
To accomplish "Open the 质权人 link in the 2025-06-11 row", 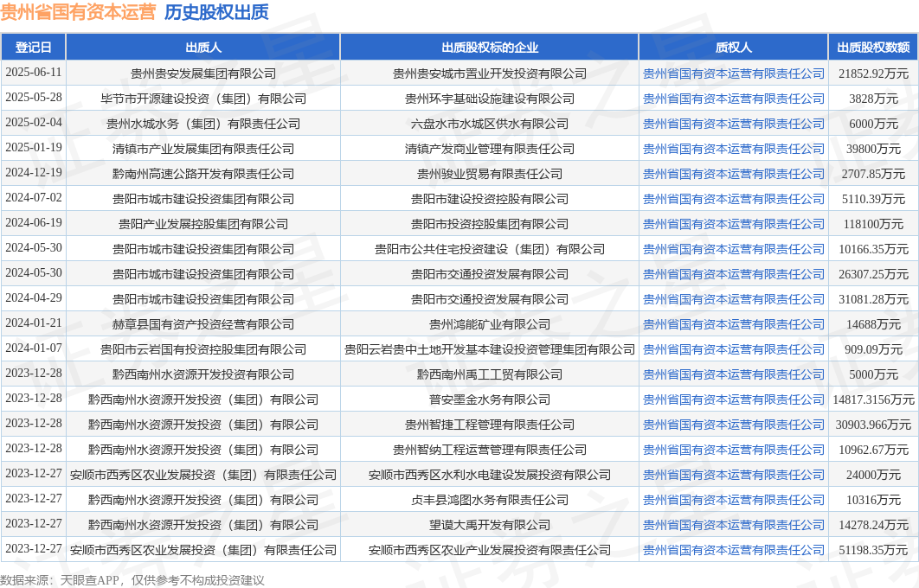I will coord(733,73).
